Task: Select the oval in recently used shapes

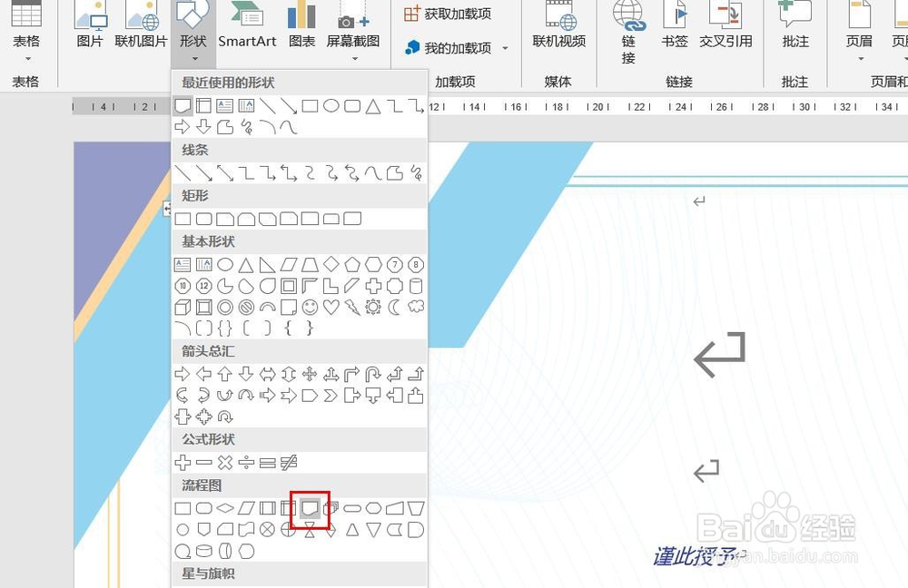Action: point(331,106)
